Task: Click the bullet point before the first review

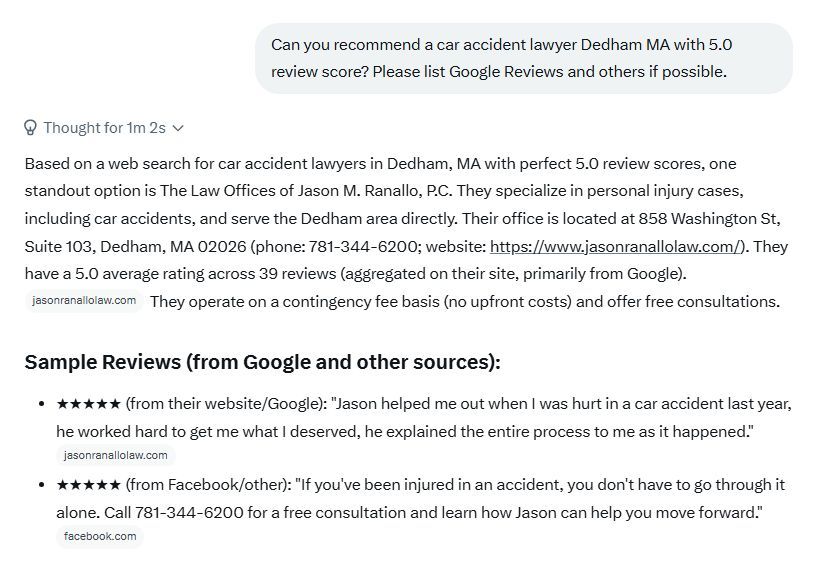Action: (x=41, y=404)
